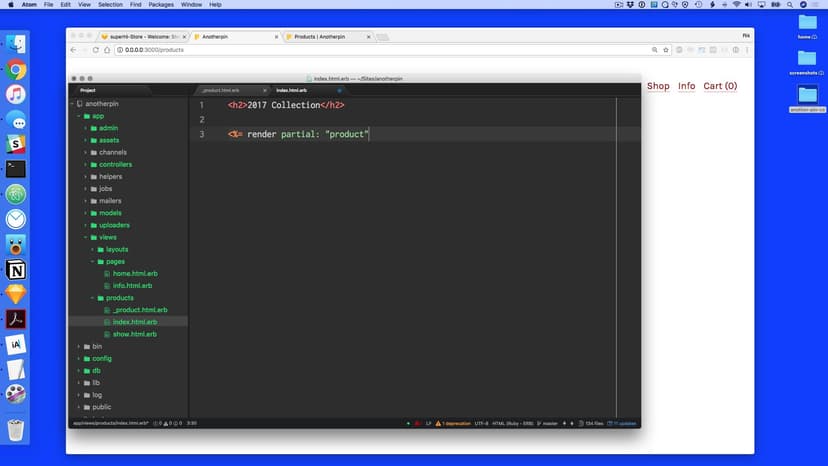
Task: Click the browser reload button
Action: (95, 49)
